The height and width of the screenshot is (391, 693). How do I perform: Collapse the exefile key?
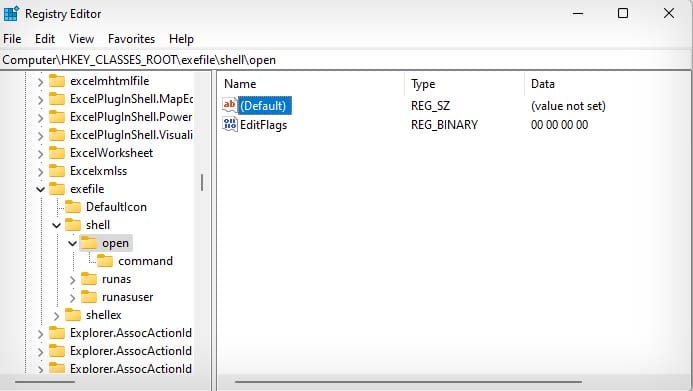pyautogui.click(x=40, y=190)
